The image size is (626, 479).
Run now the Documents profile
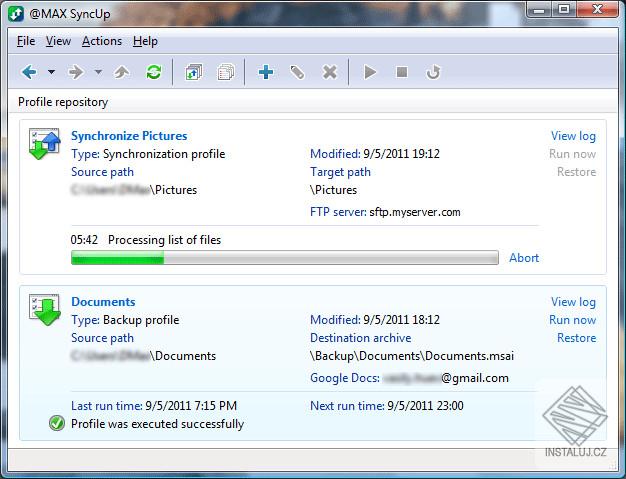point(573,320)
